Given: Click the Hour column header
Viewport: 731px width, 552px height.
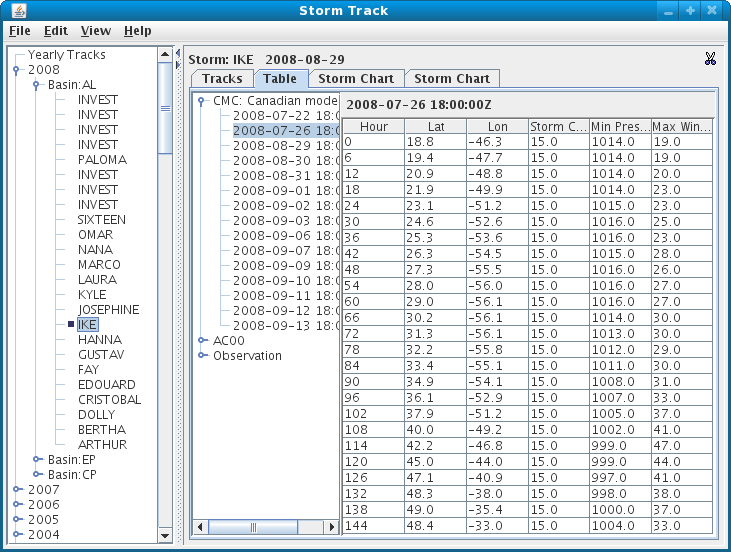Looking at the screenshot, I should (374, 127).
